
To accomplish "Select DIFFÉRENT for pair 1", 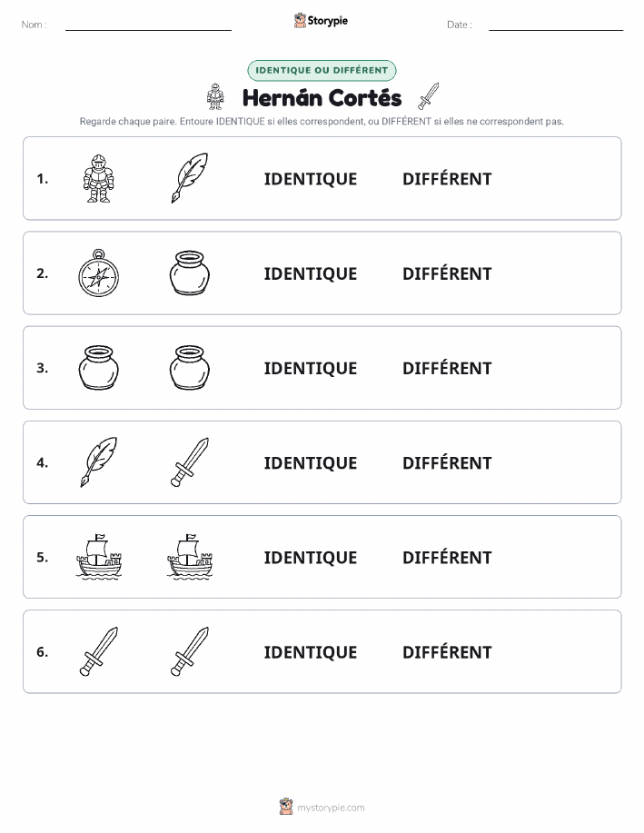I will coord(447,179).
